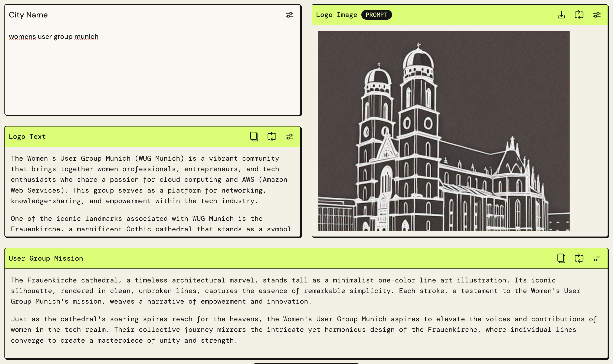Open User Group Mission settings sliders icon

tap(597, 258)
